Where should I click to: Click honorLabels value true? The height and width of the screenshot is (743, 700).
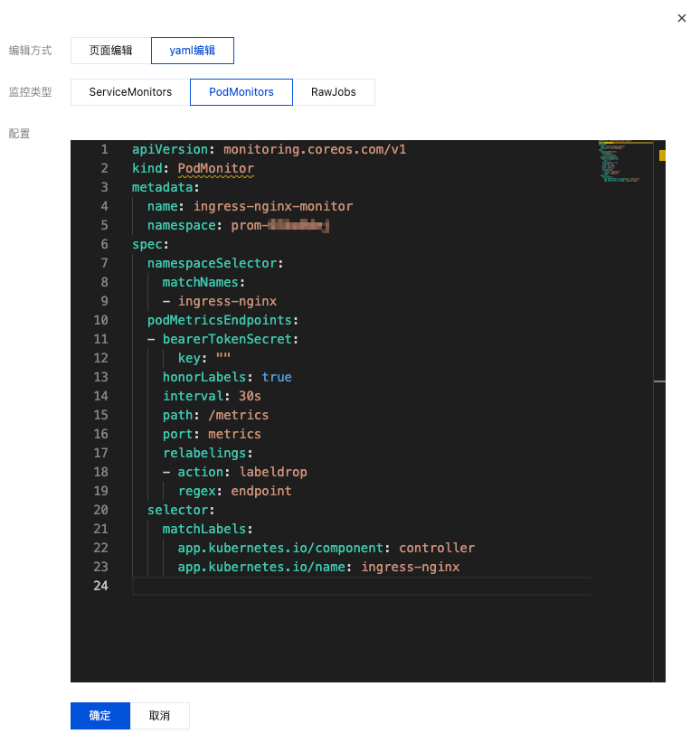[277, 377]
